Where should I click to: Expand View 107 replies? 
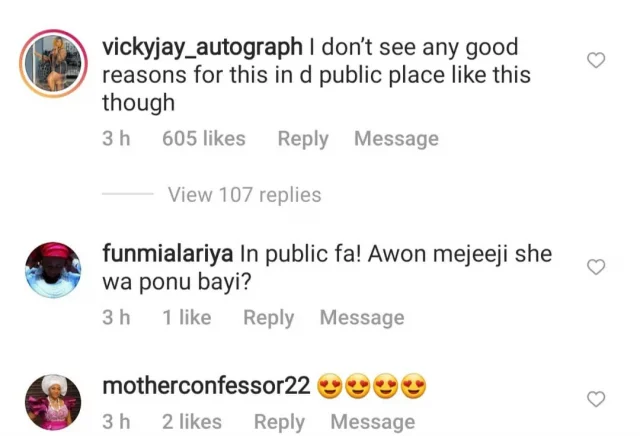(244, 195)
